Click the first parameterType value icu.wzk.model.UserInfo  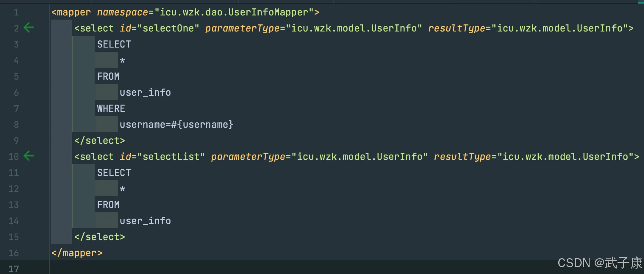[x=354, y=28]
